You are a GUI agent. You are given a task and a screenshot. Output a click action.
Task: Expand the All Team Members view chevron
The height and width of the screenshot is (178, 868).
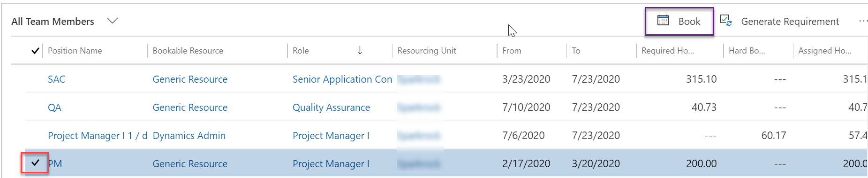click(112, 21)
